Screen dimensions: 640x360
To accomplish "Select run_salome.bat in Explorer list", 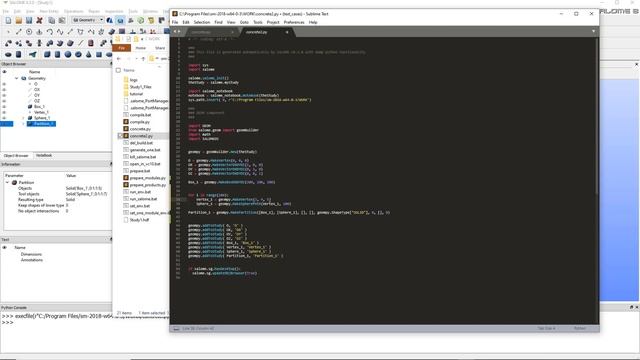I will 143,199.
